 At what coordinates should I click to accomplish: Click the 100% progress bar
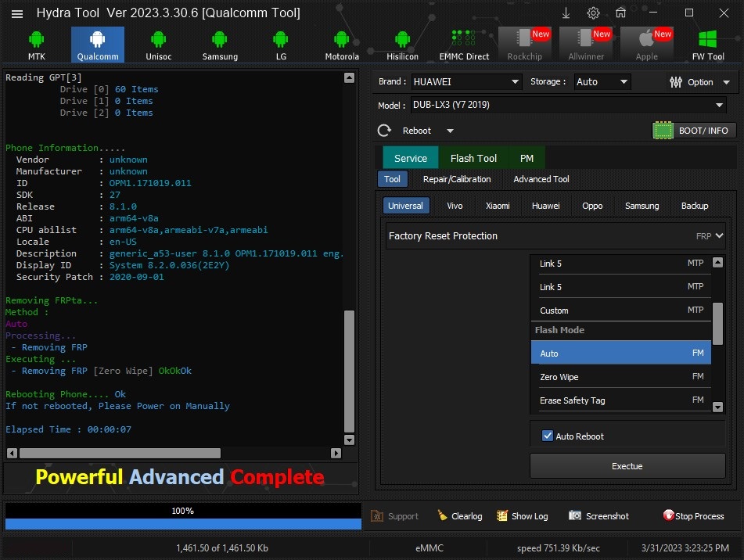tap(183, 516)
